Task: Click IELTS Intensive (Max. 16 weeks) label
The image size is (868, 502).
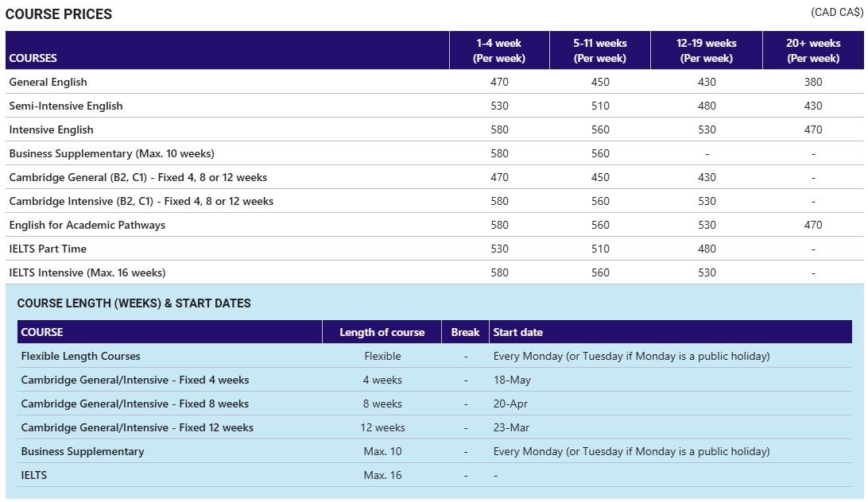Action: click(x=87, y=272)
